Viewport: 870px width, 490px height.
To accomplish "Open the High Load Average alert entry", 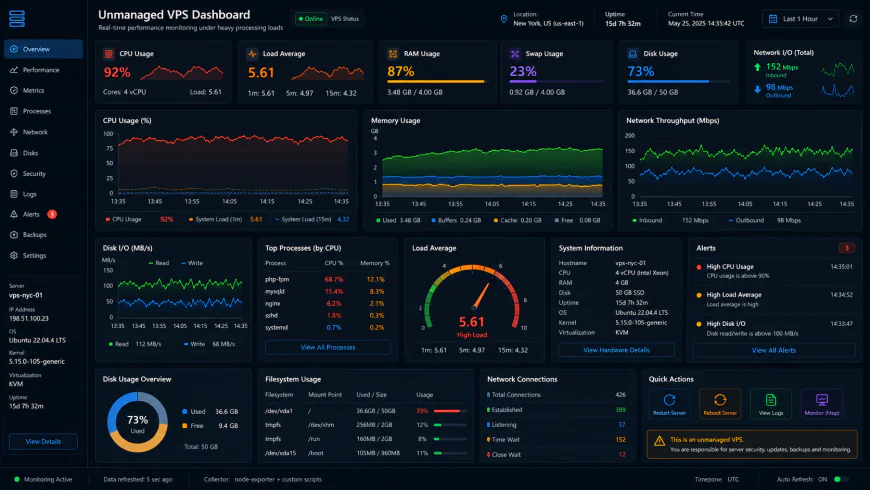I will 774,300.
